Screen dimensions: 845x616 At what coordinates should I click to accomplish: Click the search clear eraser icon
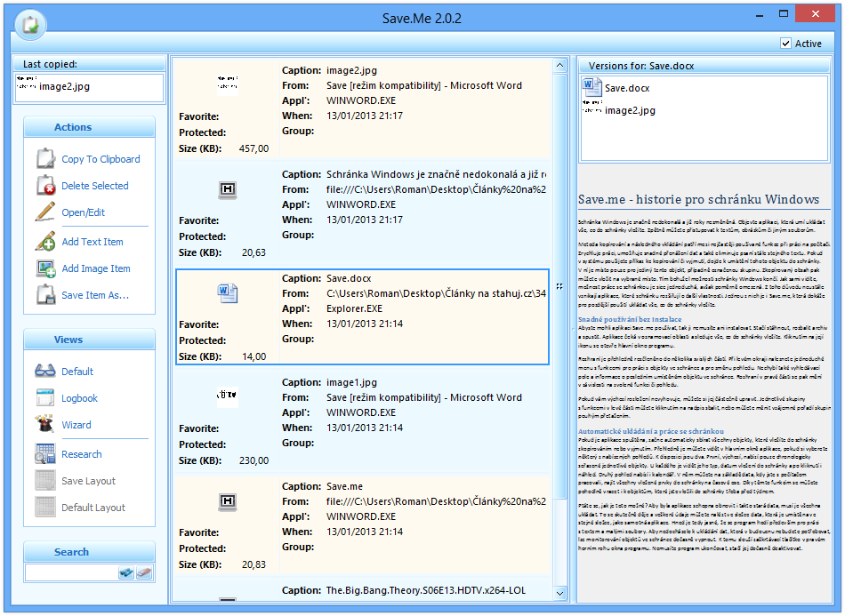pyautogui.click(x=144, y=572)
